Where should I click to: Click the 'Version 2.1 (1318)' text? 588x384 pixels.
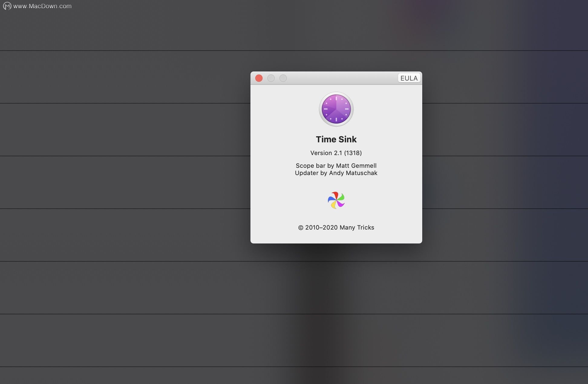336,153
